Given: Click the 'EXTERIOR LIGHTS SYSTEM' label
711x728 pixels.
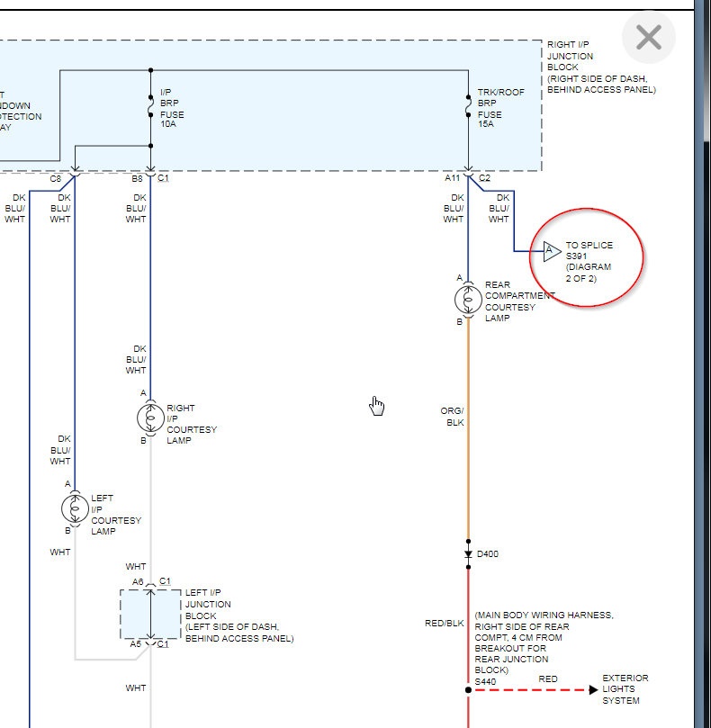Looking at the screenshot, I should pos(625,689).
